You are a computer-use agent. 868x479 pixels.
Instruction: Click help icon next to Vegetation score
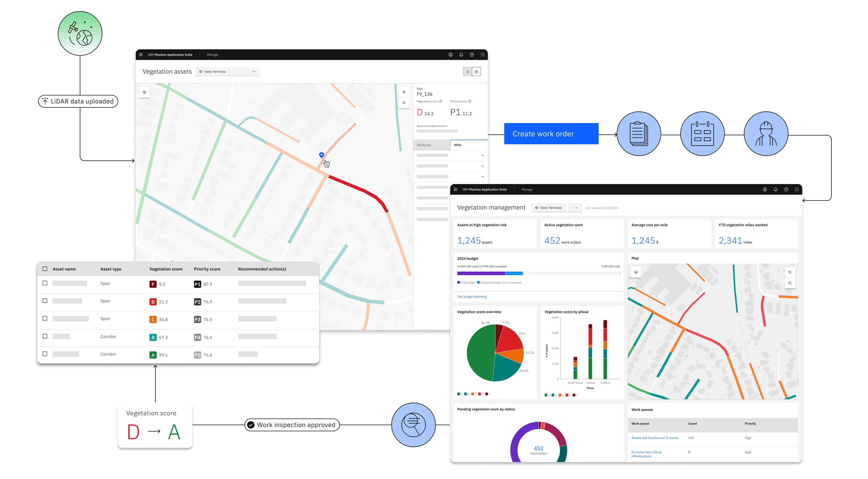point(440,101)
